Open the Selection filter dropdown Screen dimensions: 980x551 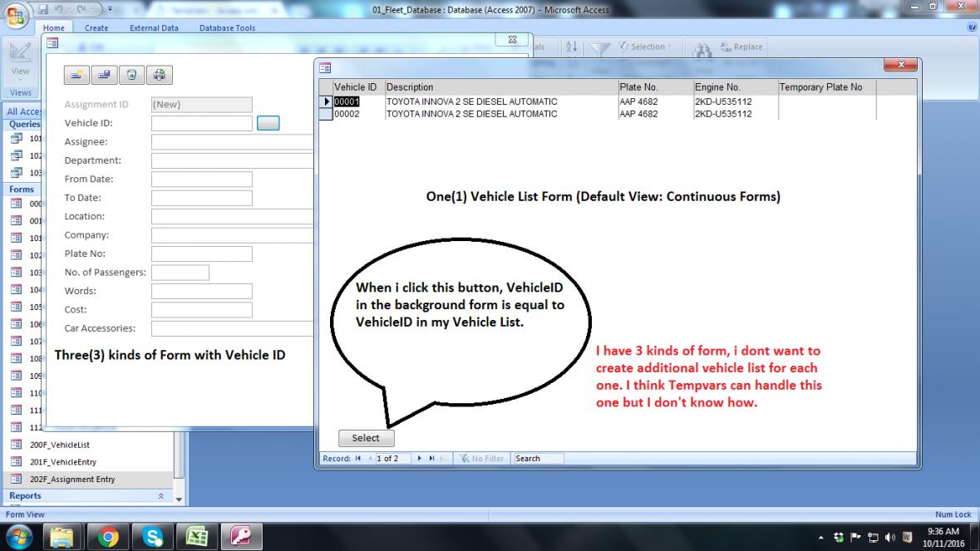[645, 47]
